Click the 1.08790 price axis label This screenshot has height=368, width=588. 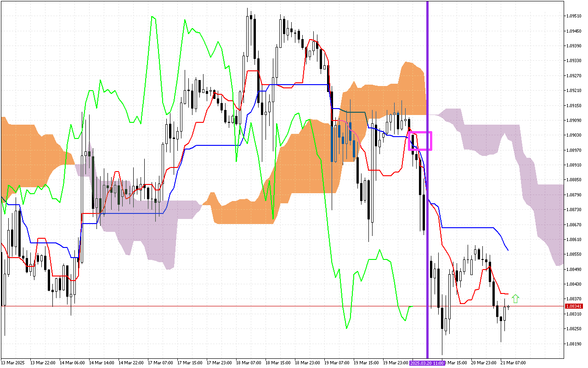[574, 195]
